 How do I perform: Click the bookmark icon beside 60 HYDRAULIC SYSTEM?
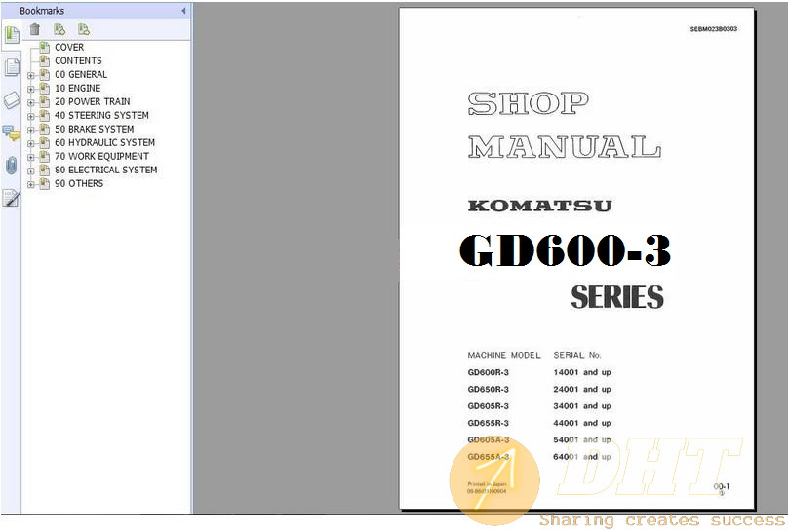44,142
